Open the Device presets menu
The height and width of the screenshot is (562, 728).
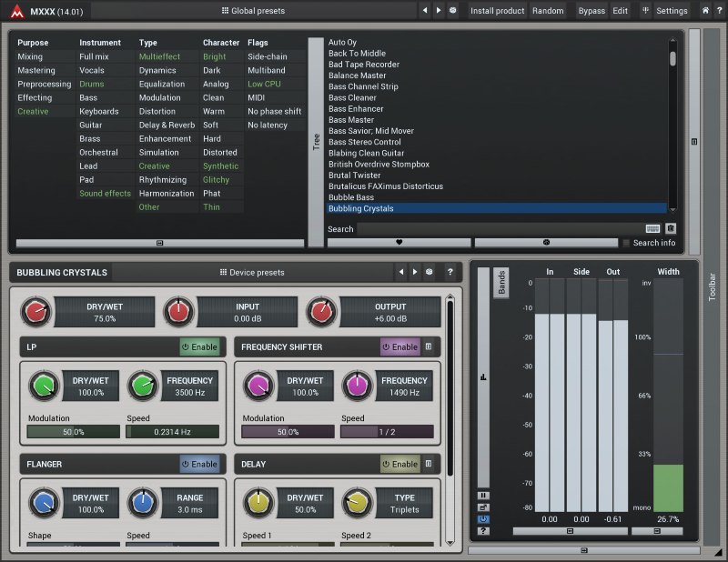[x=252, y=272]
